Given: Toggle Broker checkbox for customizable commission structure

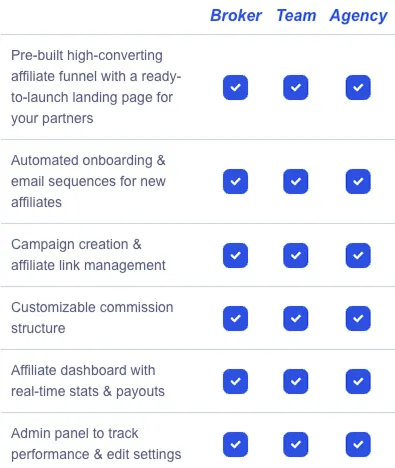Looking at the screenshot, I should (235, 318).
